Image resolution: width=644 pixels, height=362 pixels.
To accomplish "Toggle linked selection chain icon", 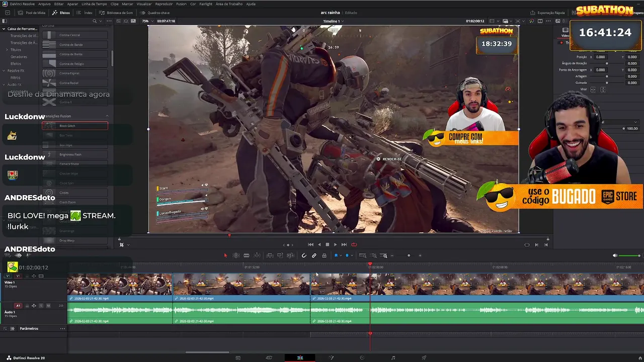I will [314, 255].
